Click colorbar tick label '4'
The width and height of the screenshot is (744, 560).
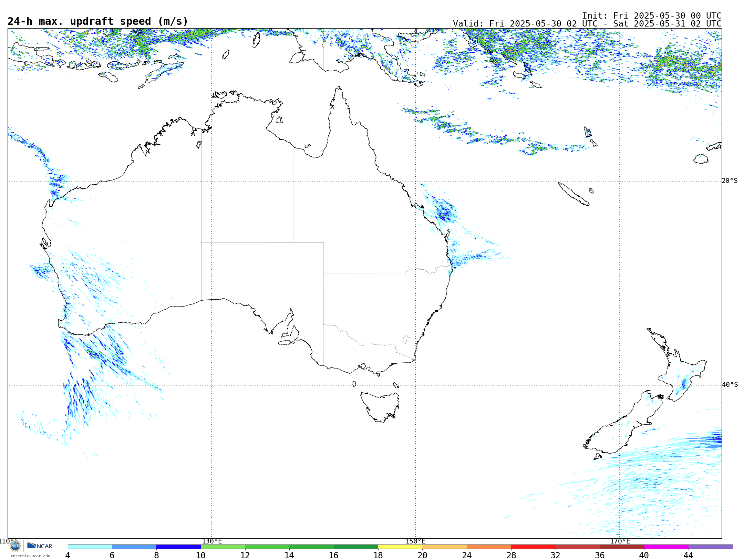(x=68, y=555)
